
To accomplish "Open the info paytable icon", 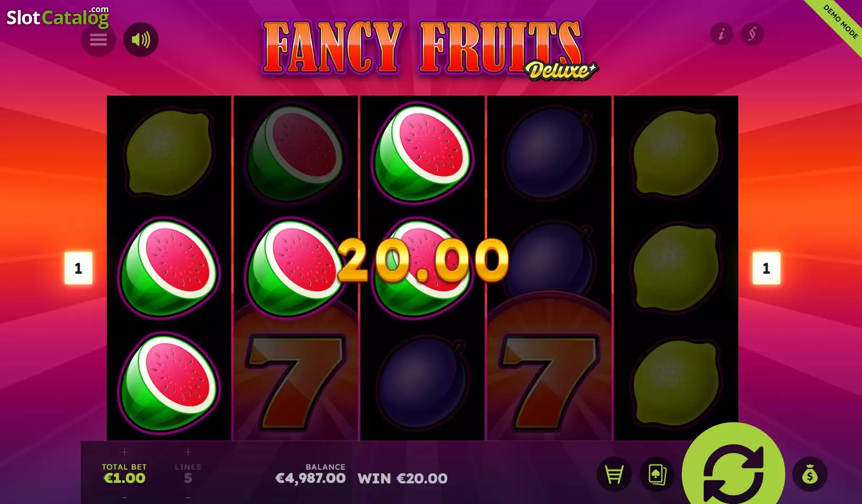I will [x=721, y=34].
